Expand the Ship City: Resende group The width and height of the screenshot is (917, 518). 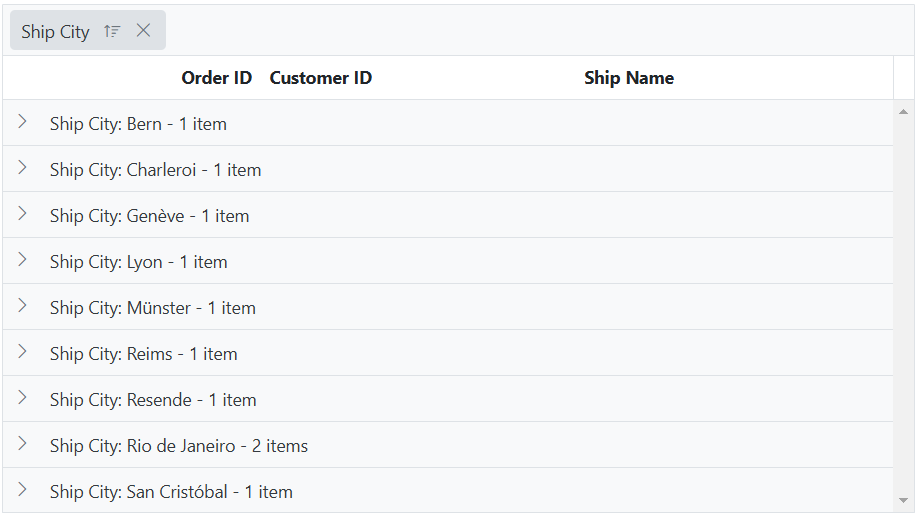(x=22, y=398)
